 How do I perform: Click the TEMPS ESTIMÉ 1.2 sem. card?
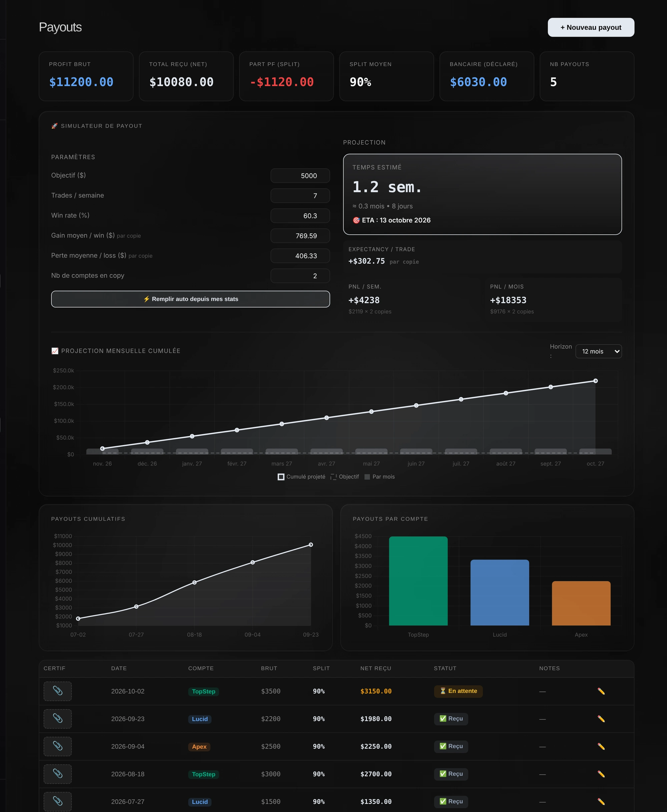482,194
